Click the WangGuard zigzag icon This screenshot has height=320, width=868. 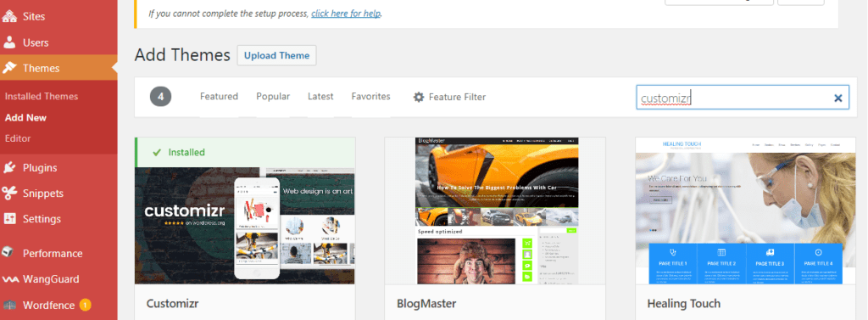[x=9, y=279]
